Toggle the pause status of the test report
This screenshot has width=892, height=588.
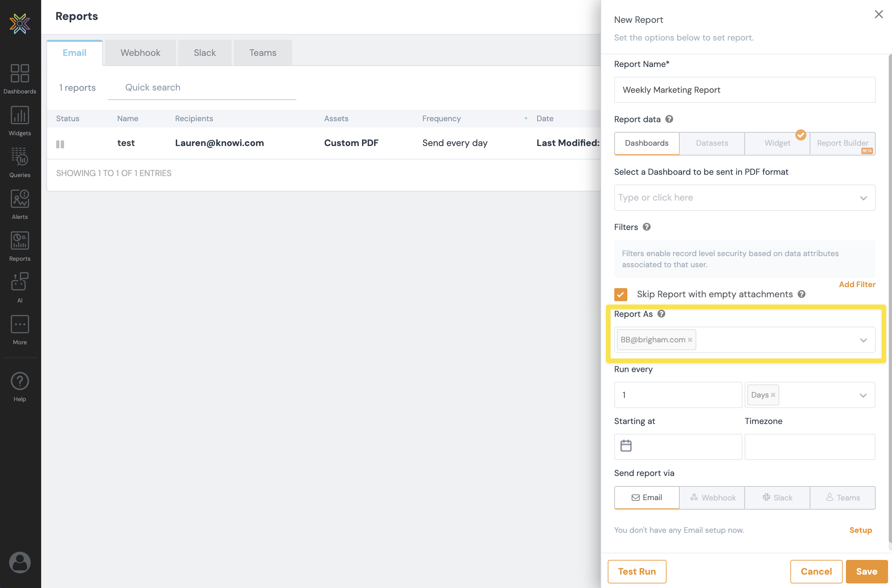click(60, 144)
